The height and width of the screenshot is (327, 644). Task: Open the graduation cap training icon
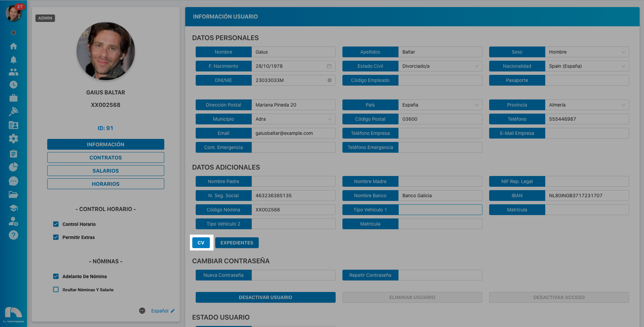pyautogui.click(x=13, y=208)
